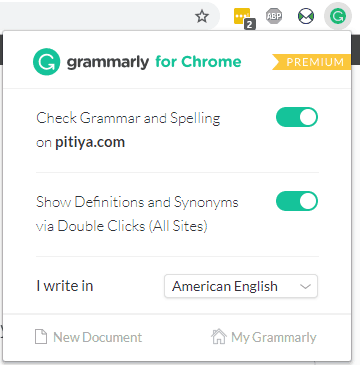Open the American English language dropdown
This screenshot has height=365, width=360.
[x=241, y=286]
